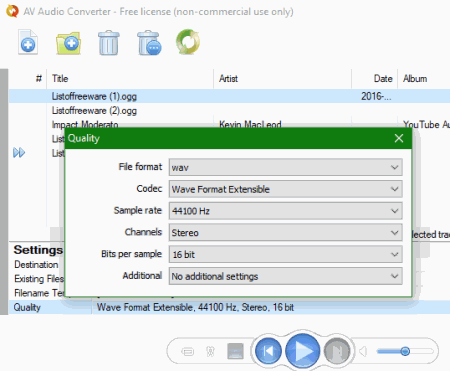Viewport: 450px width, 371px height.
Task: Open the Bits per sample dropdown
Action: [x=286, y=254]
